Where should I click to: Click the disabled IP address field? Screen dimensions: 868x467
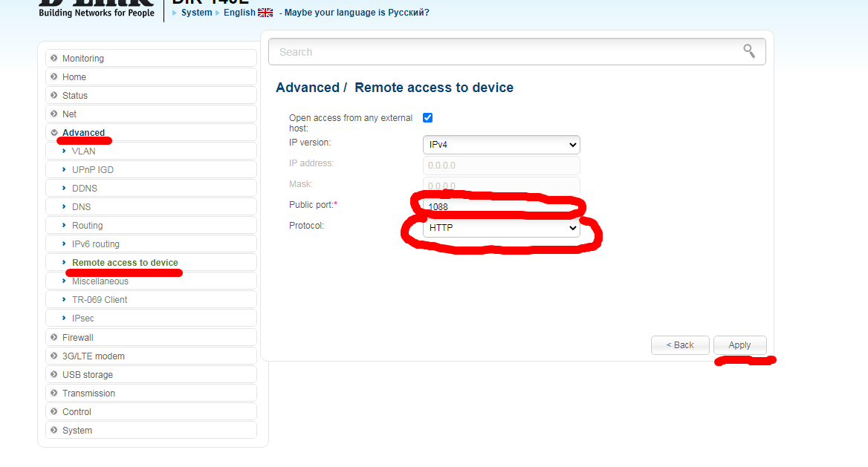501,165
